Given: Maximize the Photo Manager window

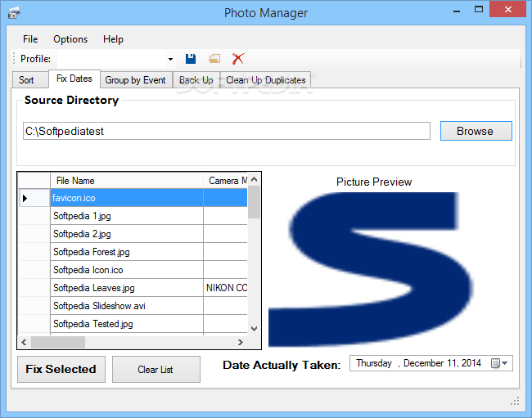Looking at the screenshot, I should (x=479, y=10).
